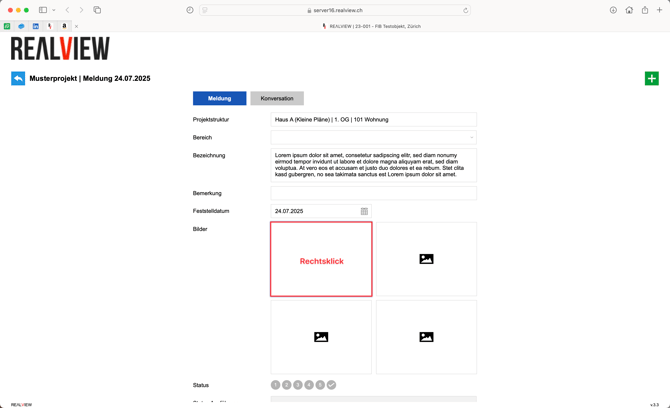This screenshot has width=670, height=408.
Task: Set status to step 1
Action: click(x=276, y=385)
